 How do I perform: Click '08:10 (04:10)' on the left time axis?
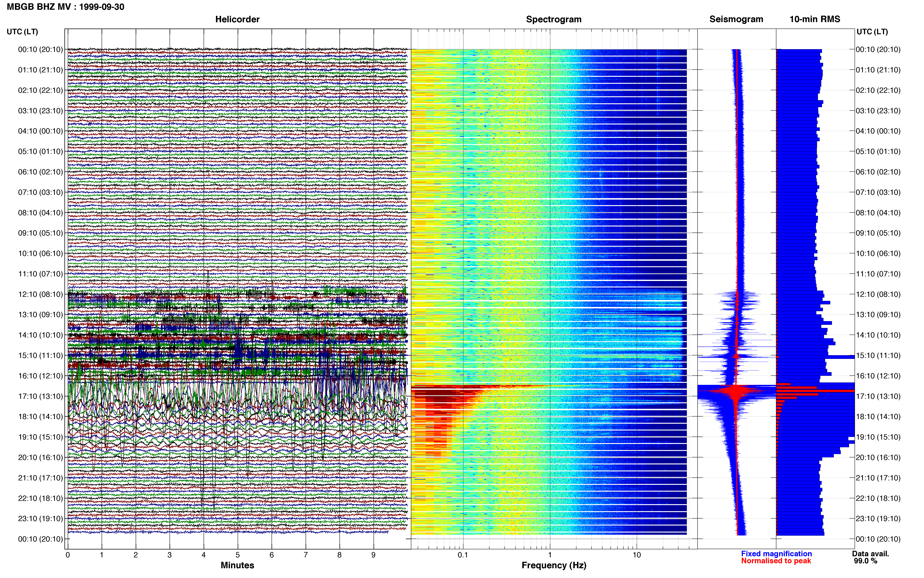[41, 212]
